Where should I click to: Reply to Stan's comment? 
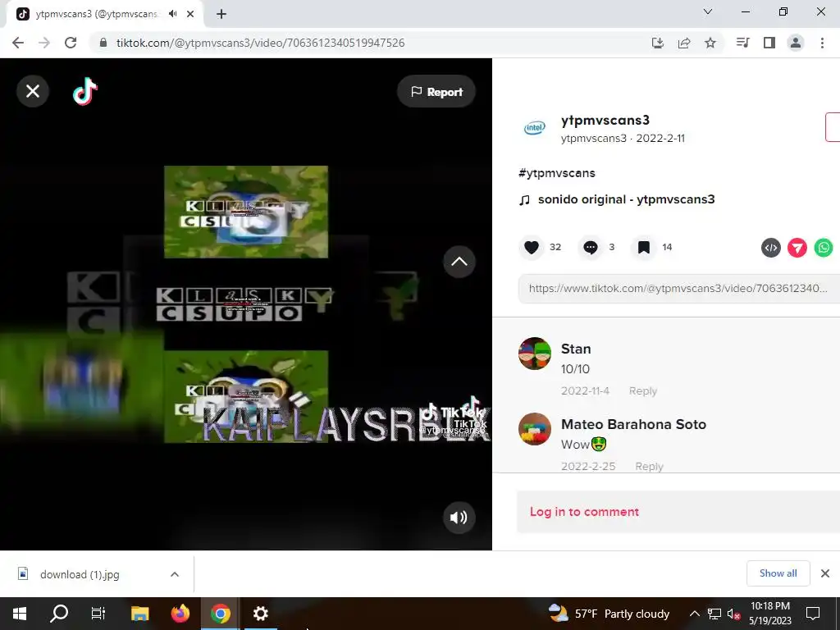click(643, 391)
